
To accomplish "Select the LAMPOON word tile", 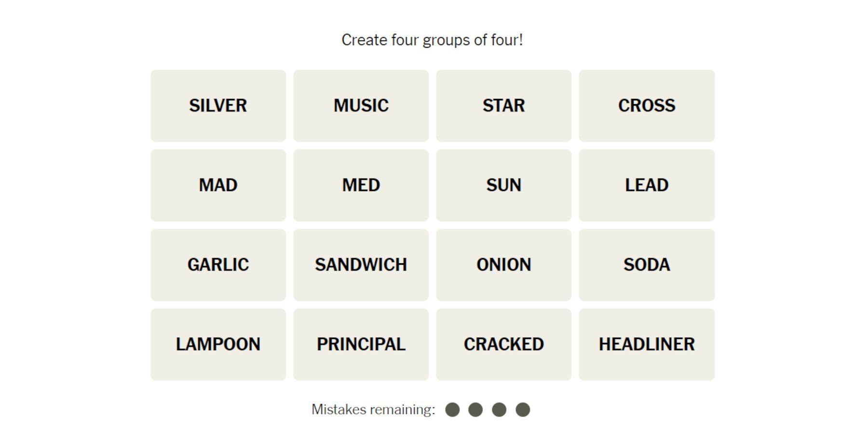I will [218, 344].
